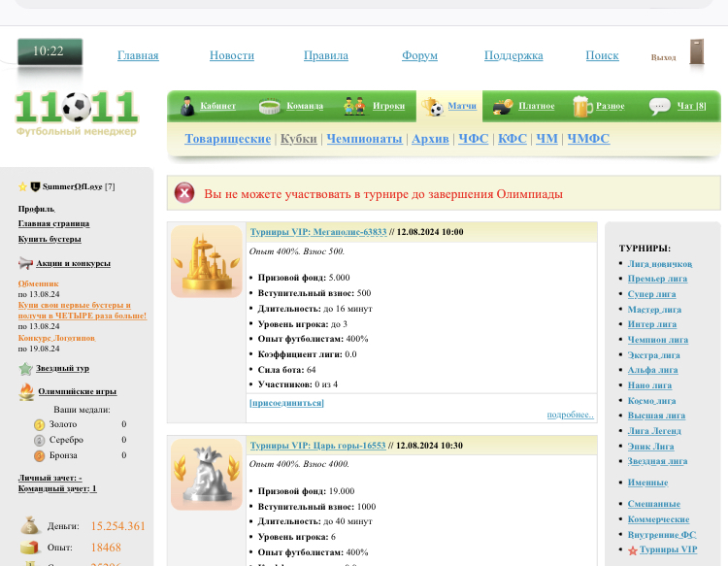The height and width of the screenshot is (566, 728).
Task: Click the Купить бустеры sidebar link
Action: click(x=50, y=239)
